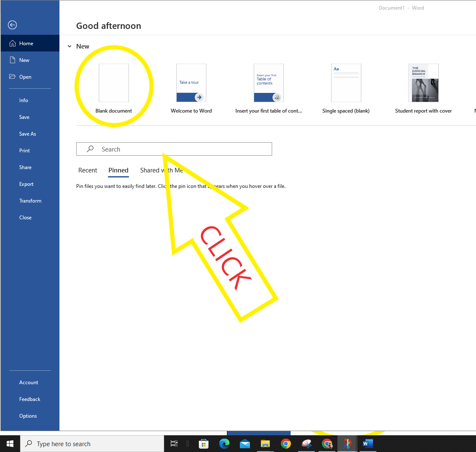Screen dimensions: 476x452
Task: Choose the Blank document template thumbnail
Action: [x=114, y=83]
